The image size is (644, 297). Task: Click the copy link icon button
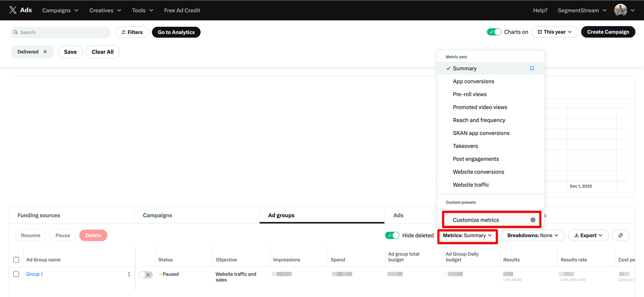tap(620, 235)
